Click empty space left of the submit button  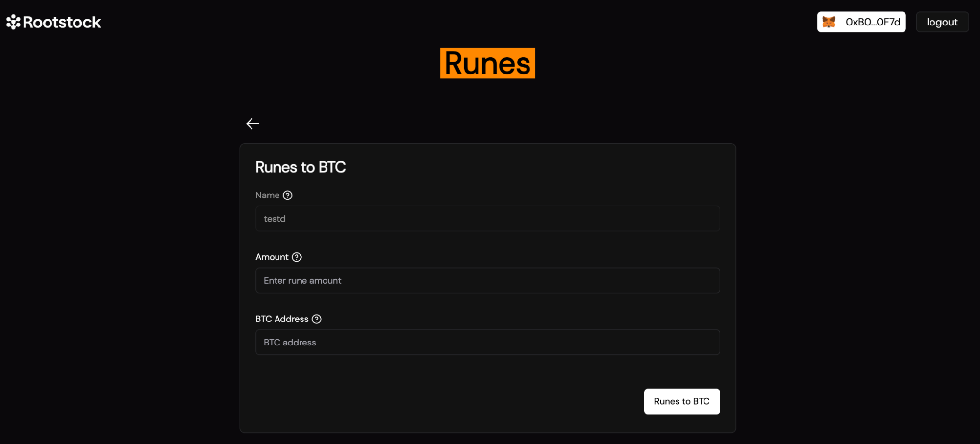(x=441, y=401)
